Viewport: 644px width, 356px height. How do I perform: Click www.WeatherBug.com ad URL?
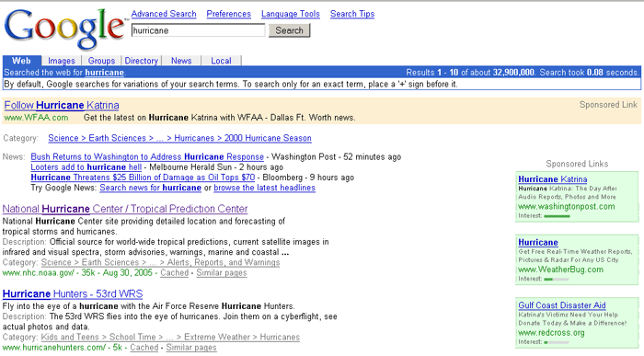(560, 270)
